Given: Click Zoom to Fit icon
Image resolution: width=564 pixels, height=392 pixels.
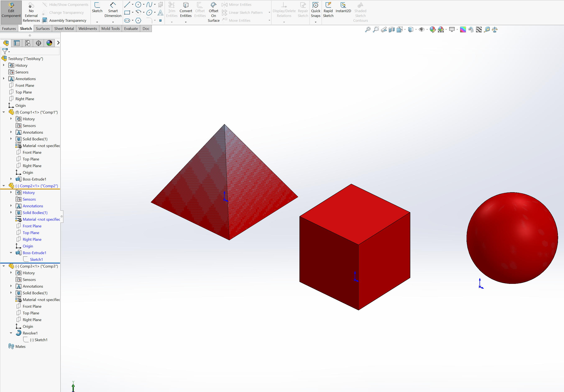Looking at the screenshot, I should coord(368,30).
